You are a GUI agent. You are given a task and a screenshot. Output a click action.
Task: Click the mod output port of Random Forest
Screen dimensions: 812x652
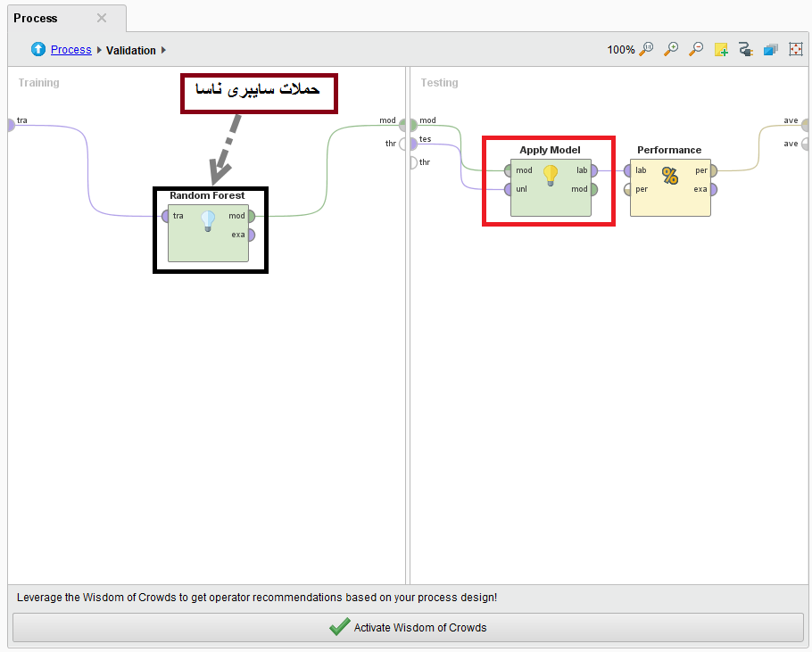point(251,216)
